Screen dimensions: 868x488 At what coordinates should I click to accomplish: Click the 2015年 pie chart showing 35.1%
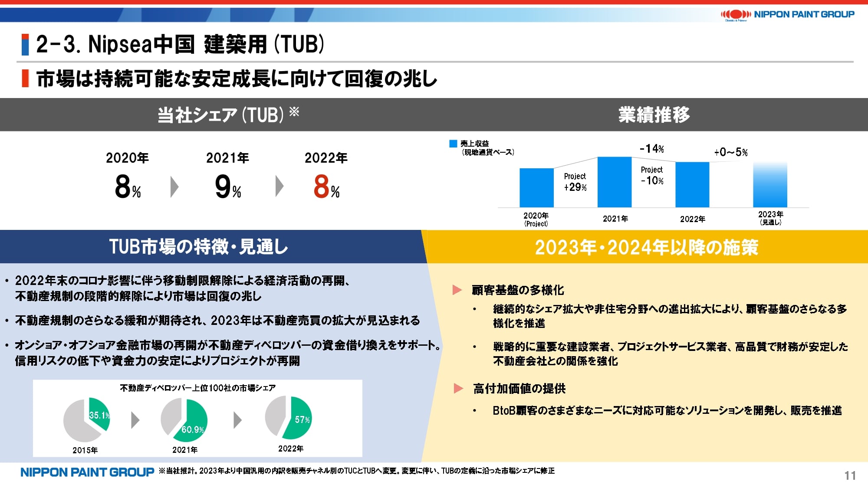click(x=86, y=420)
